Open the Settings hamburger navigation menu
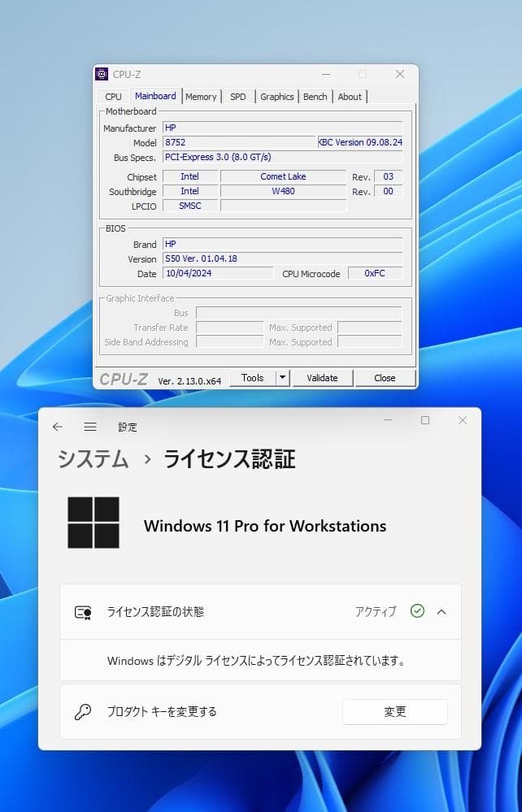 90,427
